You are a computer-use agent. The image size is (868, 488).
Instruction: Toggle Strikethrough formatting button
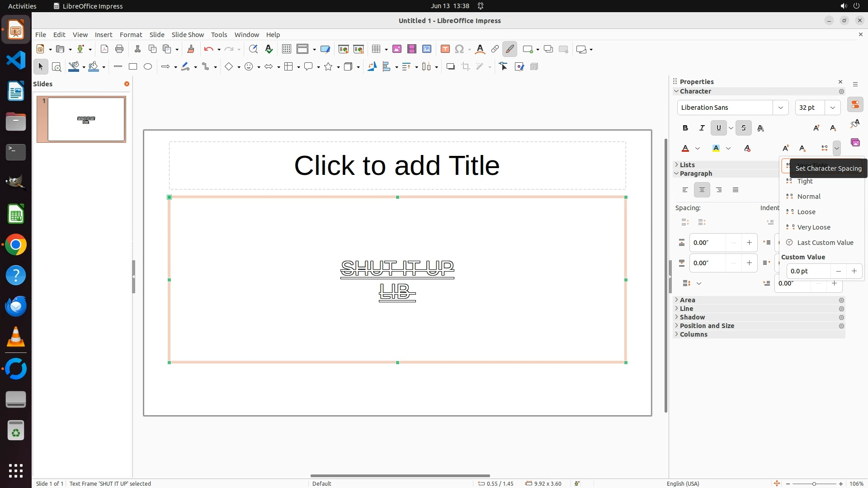744,128
